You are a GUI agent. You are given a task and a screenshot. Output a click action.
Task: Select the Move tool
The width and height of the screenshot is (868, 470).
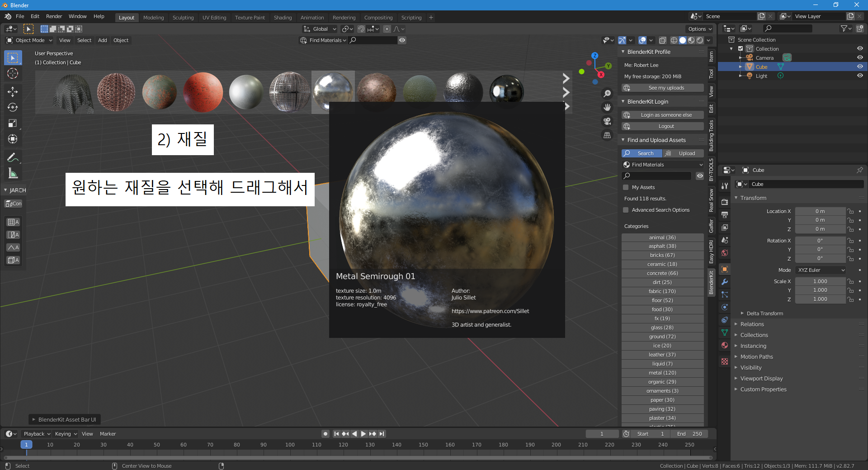(x=13, y=92)
